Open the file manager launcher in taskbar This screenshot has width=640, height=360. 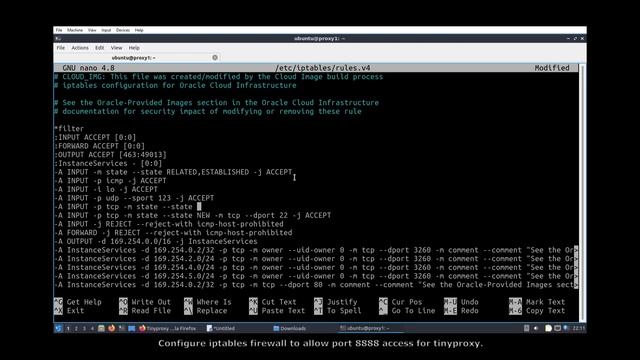click(x=101, y=328)
